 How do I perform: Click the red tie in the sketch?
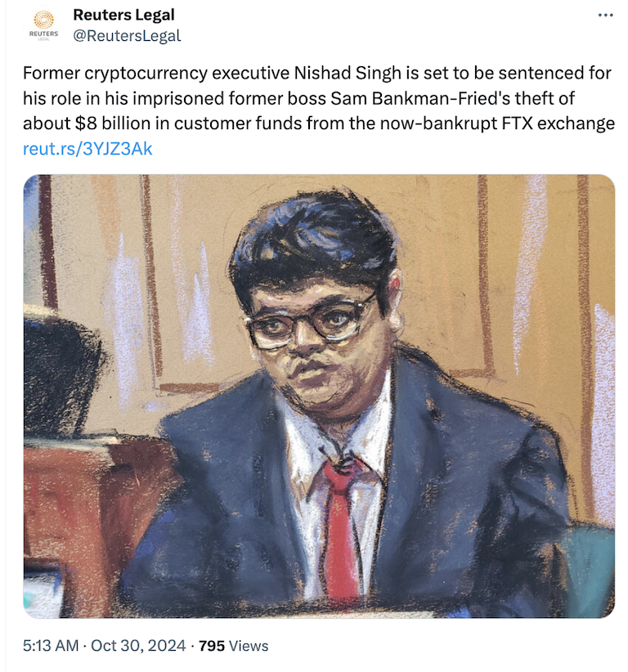click(x=341, y=529)
